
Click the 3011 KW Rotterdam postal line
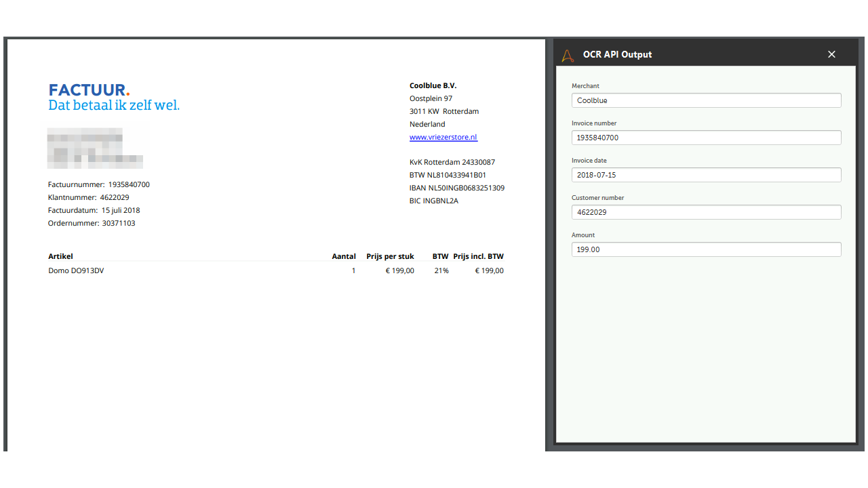pos(444,111)
